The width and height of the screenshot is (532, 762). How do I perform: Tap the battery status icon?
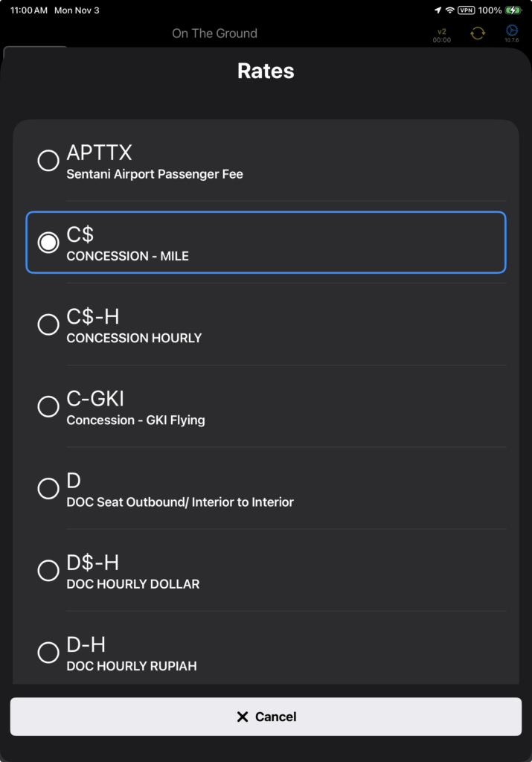tap(513, 10)
